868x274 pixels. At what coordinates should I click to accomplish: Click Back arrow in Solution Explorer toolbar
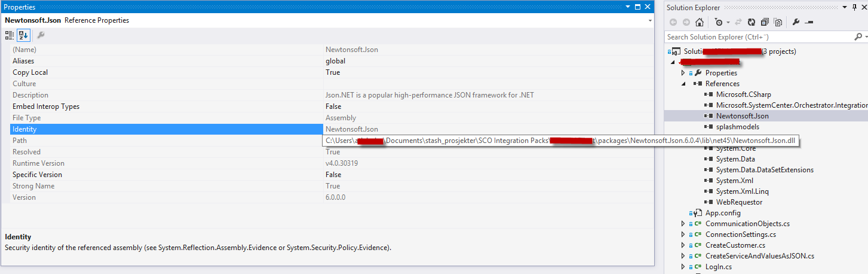point(673,22)
